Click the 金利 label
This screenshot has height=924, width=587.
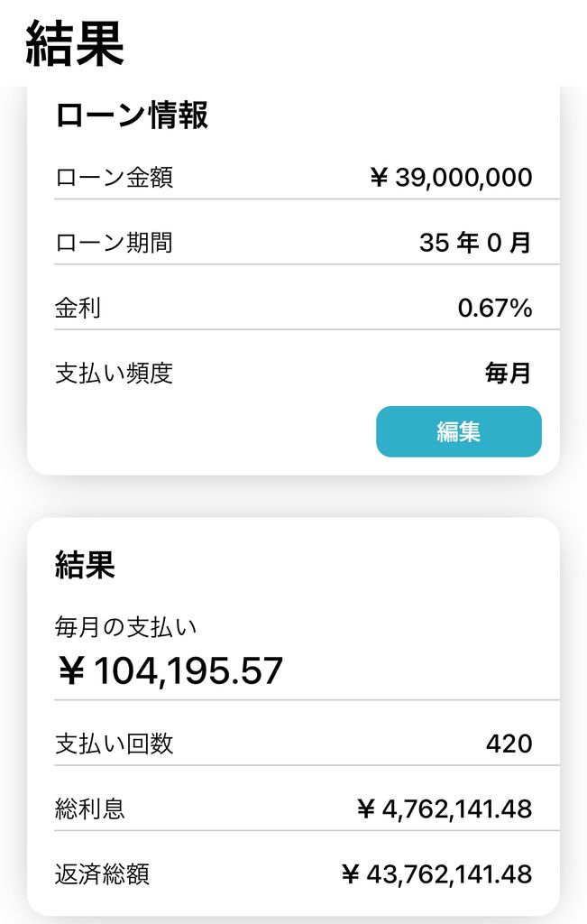[x=78, y=309]
